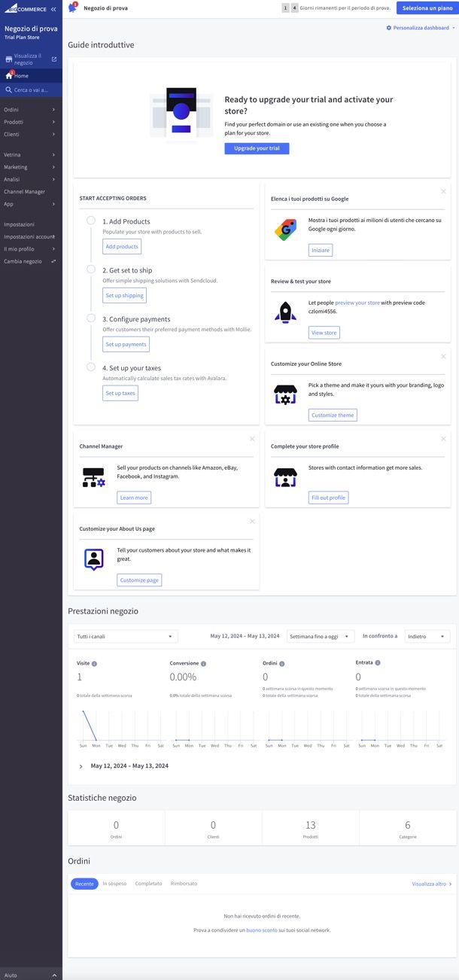Collapse sidebar with double chevron icon
This screenshot has height=980, width=459.
click(x=53, y=9)
